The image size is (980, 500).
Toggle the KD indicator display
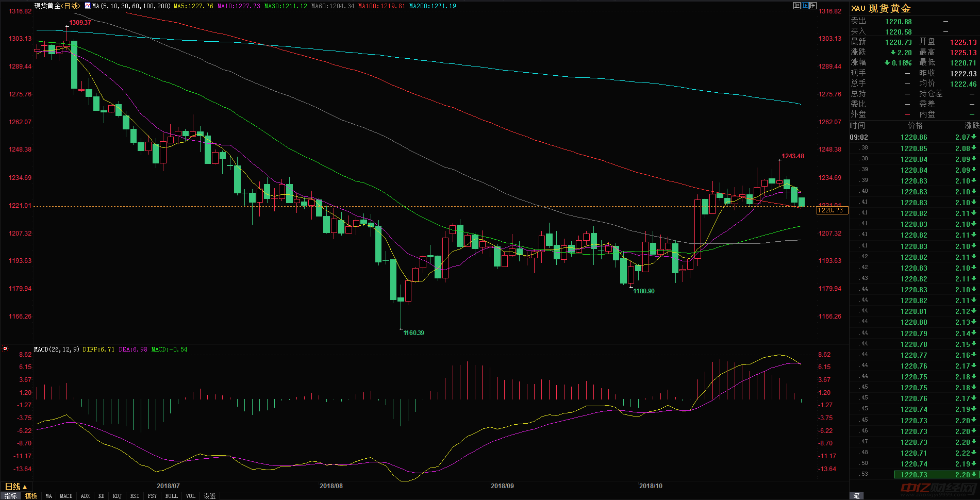coord(101,495)
